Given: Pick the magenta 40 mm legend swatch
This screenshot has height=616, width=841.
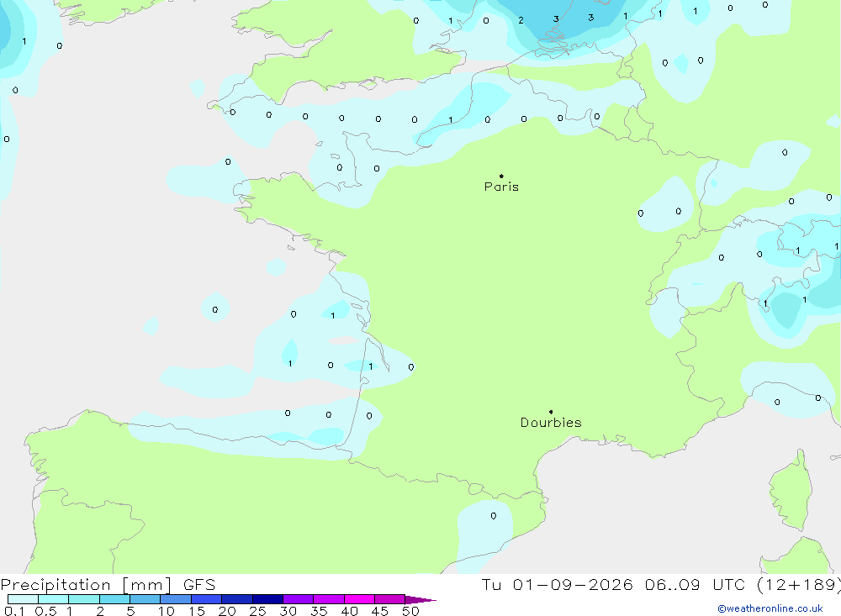Looking at the screenshot, I should pyautogui.click(x=359, y=599).
